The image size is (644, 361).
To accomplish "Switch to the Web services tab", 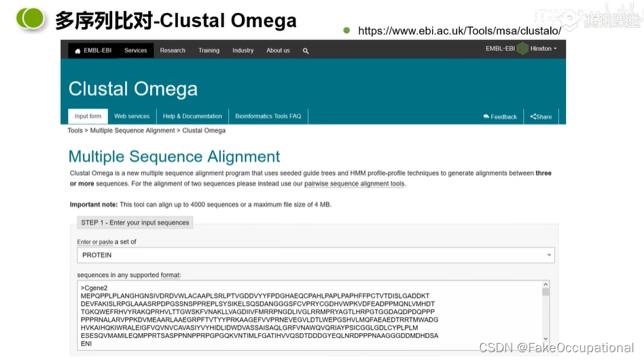I will coord(132,116).
